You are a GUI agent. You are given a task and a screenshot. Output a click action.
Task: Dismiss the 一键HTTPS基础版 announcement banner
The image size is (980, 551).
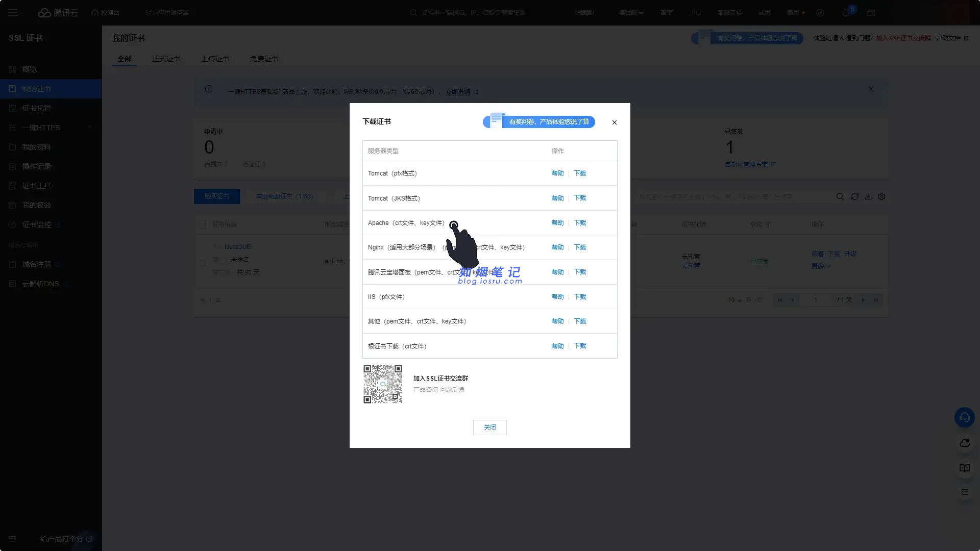tap(871, 89)
